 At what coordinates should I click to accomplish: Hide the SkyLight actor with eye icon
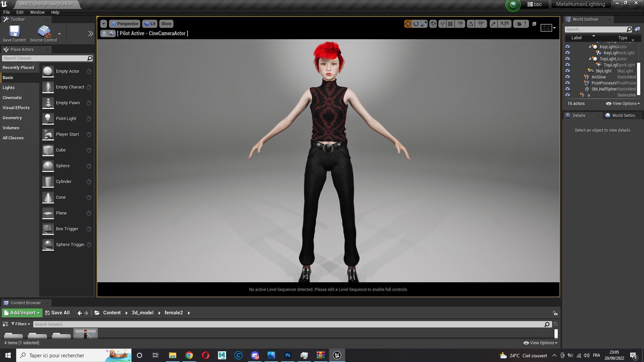tap(567, 71)
